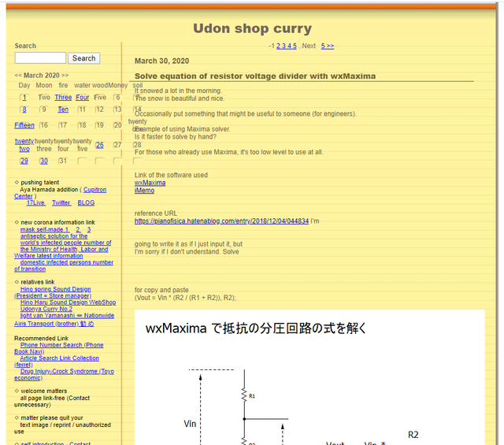Open calendar date Three
Screen dimensions: 504x445
(x=63, y=97)
